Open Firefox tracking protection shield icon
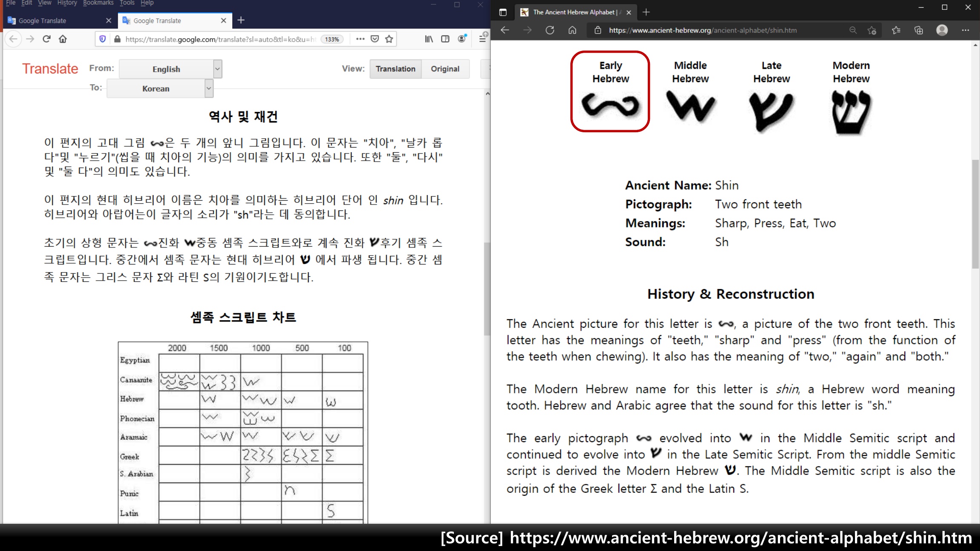The width and height of the screenshot is (980, 551). click(x=103, y=39)
